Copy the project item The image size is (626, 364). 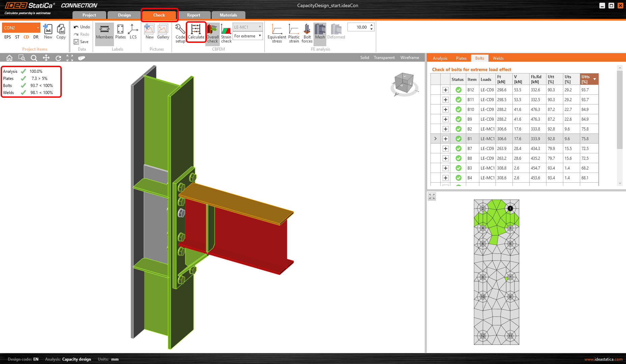61,32
